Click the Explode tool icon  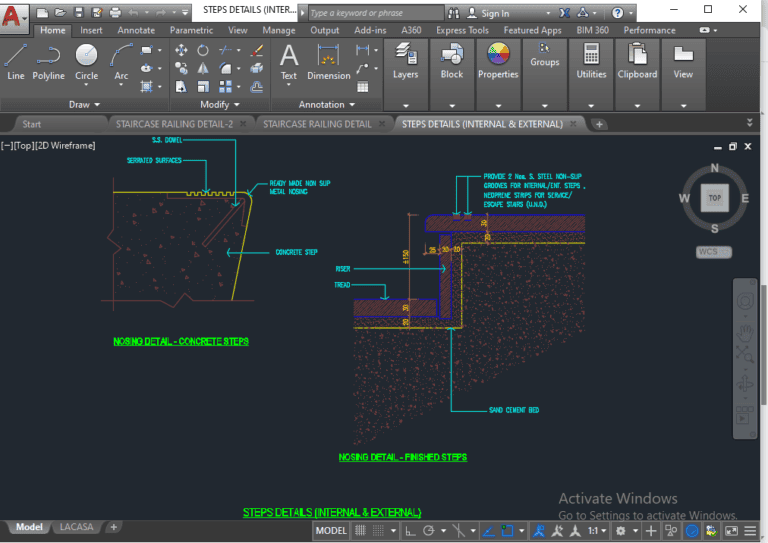tap(257, 69)
